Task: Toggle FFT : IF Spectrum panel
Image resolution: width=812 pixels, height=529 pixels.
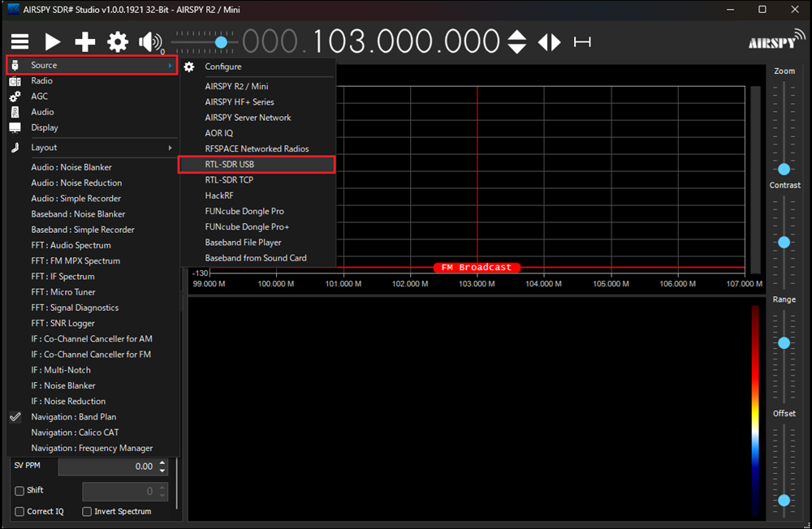Action: (x=93, y=277)
